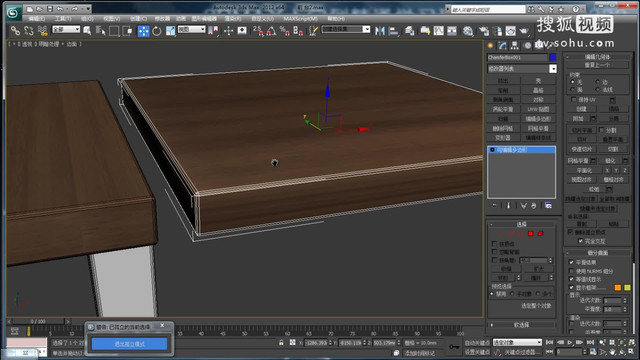Open the selection filter 全部 dropdown
The height and width of the screenshot is (360, 640).
click(x=66, y=29)
